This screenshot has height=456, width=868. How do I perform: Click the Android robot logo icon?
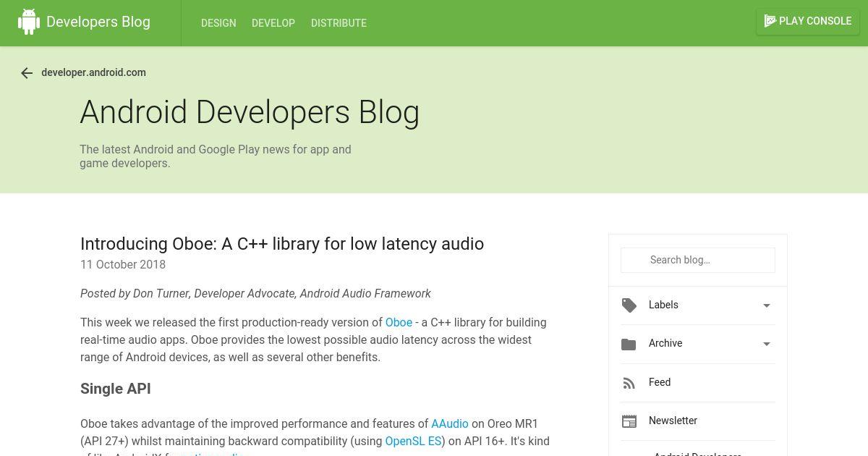pyautogui.click(x=29, y=22)
